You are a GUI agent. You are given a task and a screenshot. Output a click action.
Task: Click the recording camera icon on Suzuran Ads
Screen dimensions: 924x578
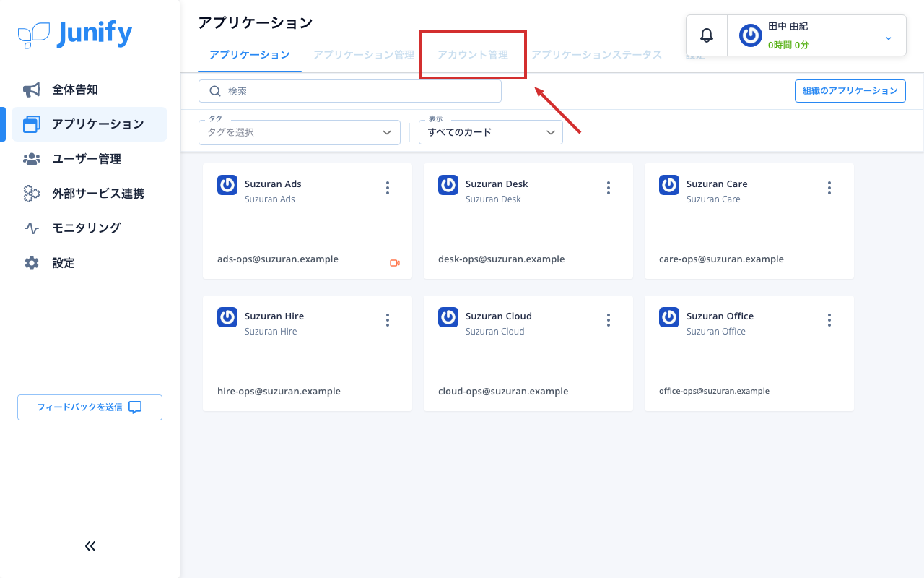click(395, 263)
